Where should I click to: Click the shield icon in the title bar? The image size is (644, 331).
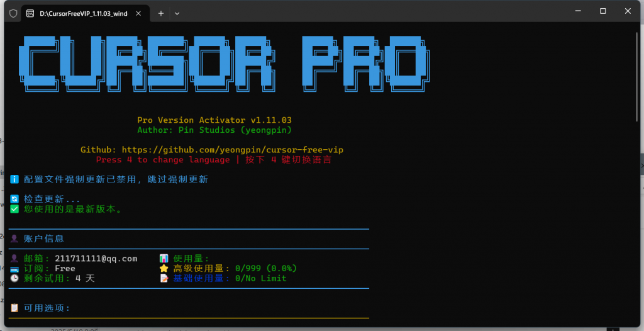(13, 13)
